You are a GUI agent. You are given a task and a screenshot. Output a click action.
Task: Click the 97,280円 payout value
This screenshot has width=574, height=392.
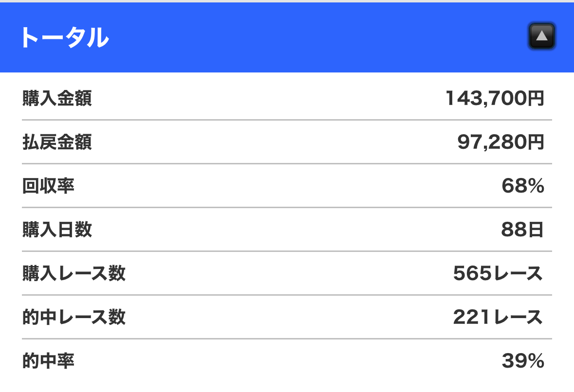(500, 143)
